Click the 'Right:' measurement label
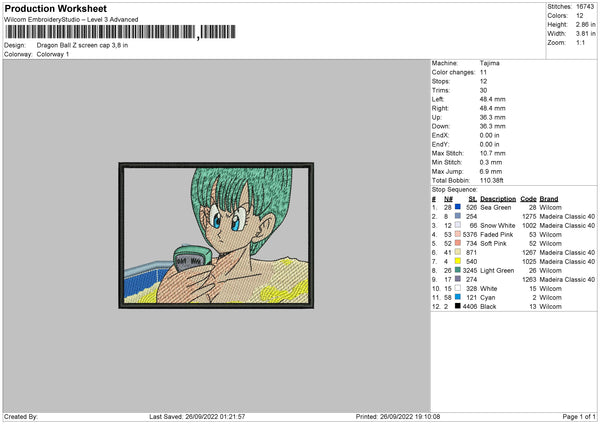The height and width of the screenshot is (424, 600). tap(440, 108)
